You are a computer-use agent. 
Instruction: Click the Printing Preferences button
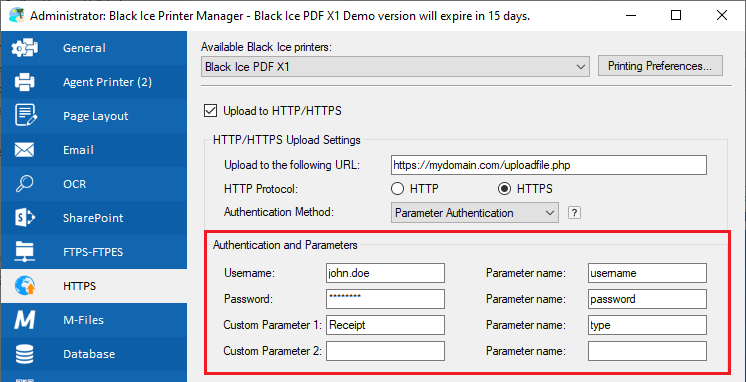[659, 66]
